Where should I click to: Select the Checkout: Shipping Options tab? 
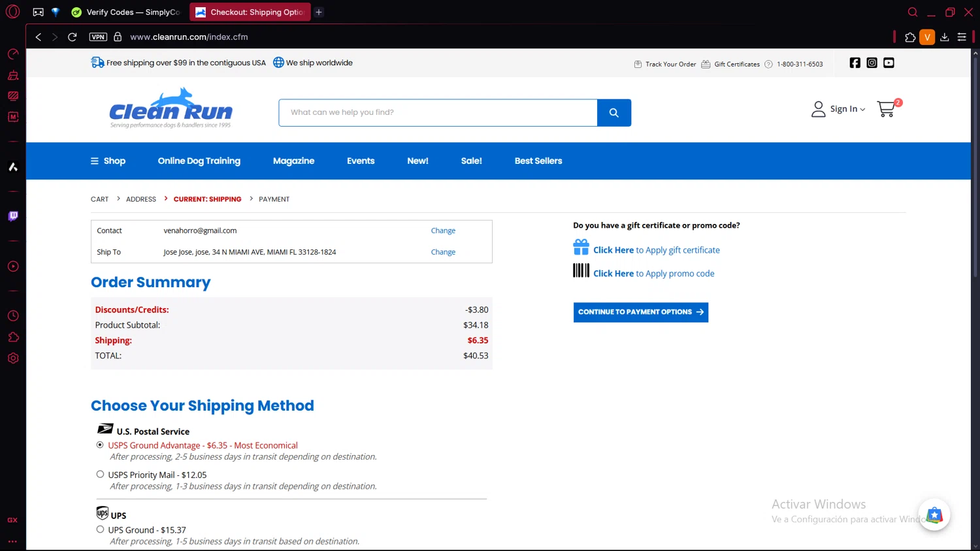point(250,12)
